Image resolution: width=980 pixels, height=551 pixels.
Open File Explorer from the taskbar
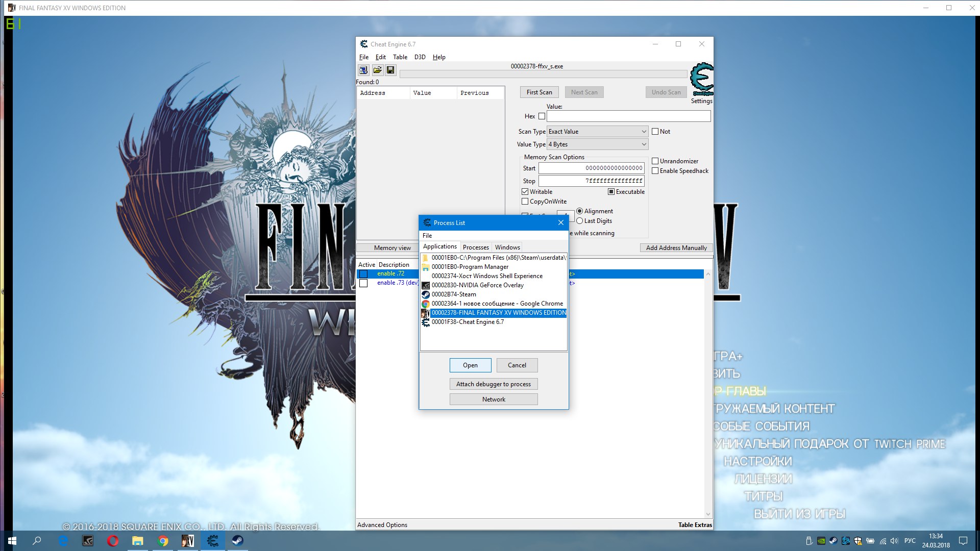(138, 541)
